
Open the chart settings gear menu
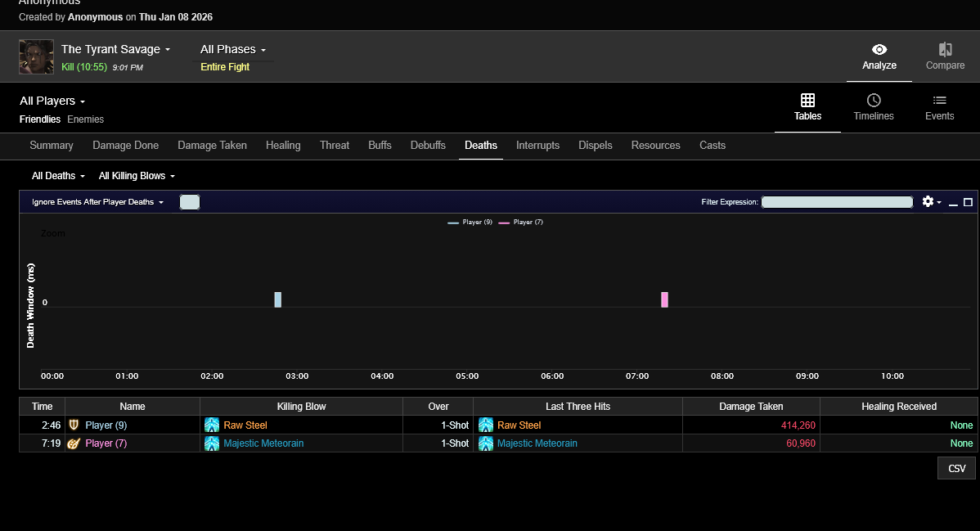(931, 201)
